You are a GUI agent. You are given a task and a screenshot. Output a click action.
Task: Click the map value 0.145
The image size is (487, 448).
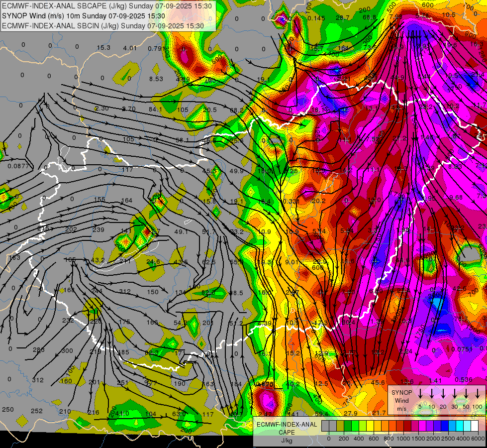coord(316,18)
